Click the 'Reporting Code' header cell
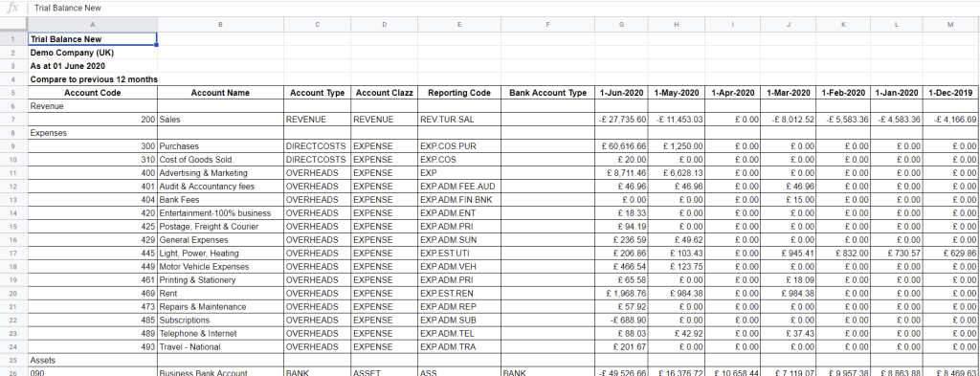The height and width of the screenshot is (376, 980). [x=458, y=93]
